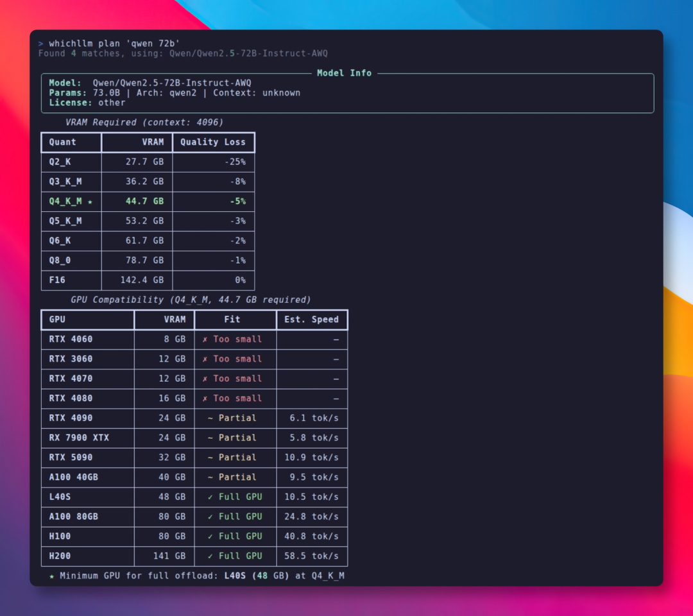Image resolution: width=693 pixels, height=616 pixels.
Task: Click the star icon beside Q4_K_M
Action: coord(90,202)
